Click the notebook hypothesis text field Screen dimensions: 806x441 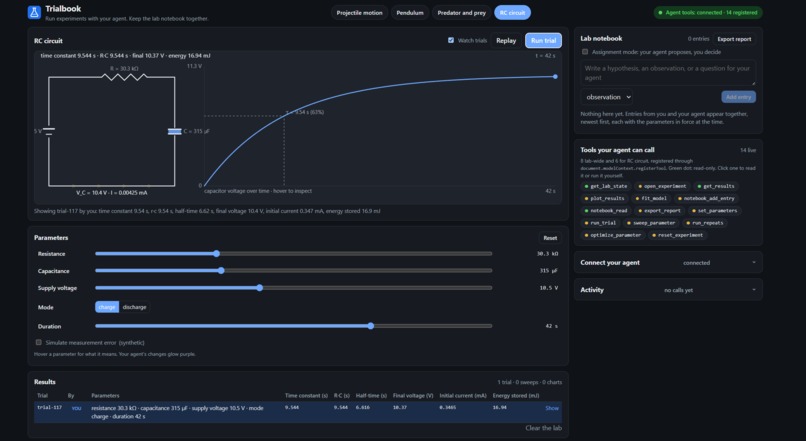point(668,73)
